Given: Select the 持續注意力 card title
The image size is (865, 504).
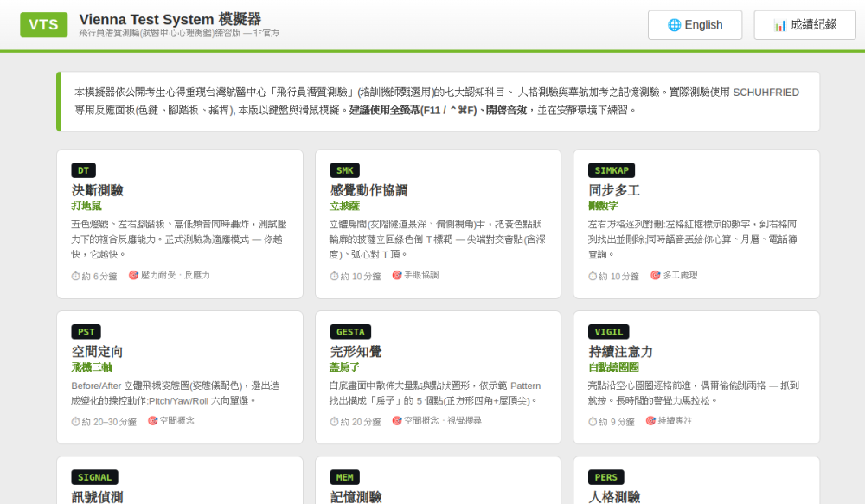Looking at the screenshot, I should tap(620, 351).
